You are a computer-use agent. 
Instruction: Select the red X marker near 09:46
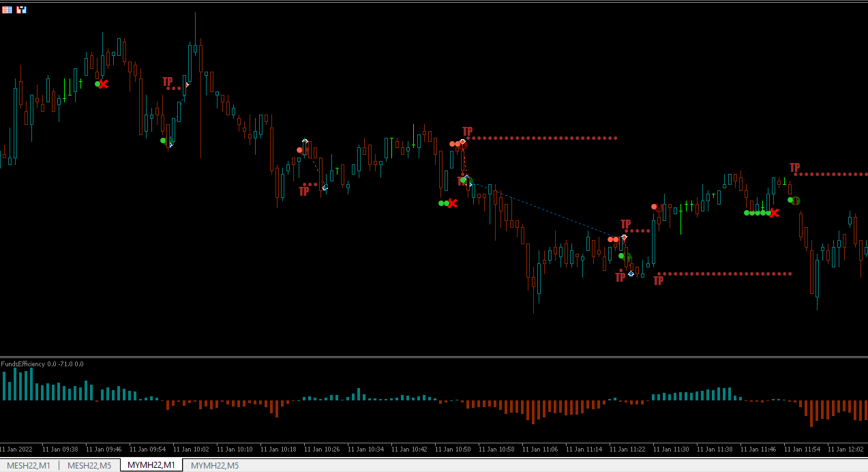pos(104,84)
